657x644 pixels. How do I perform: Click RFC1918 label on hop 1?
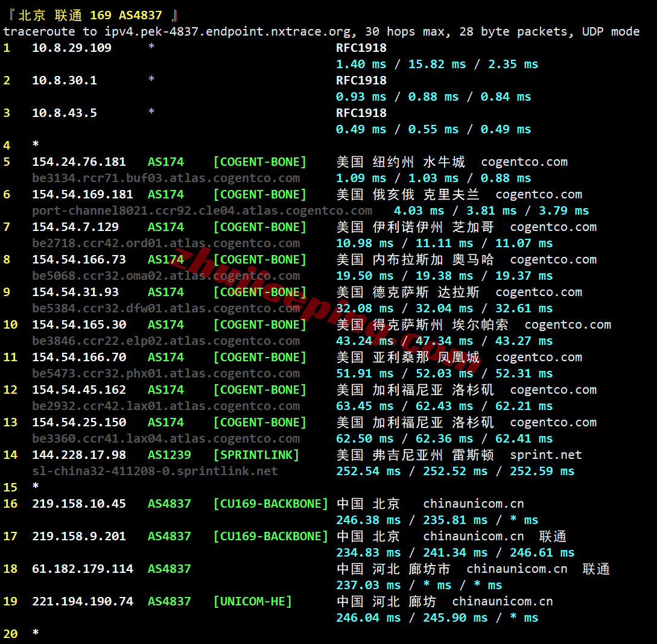point(361,48)
